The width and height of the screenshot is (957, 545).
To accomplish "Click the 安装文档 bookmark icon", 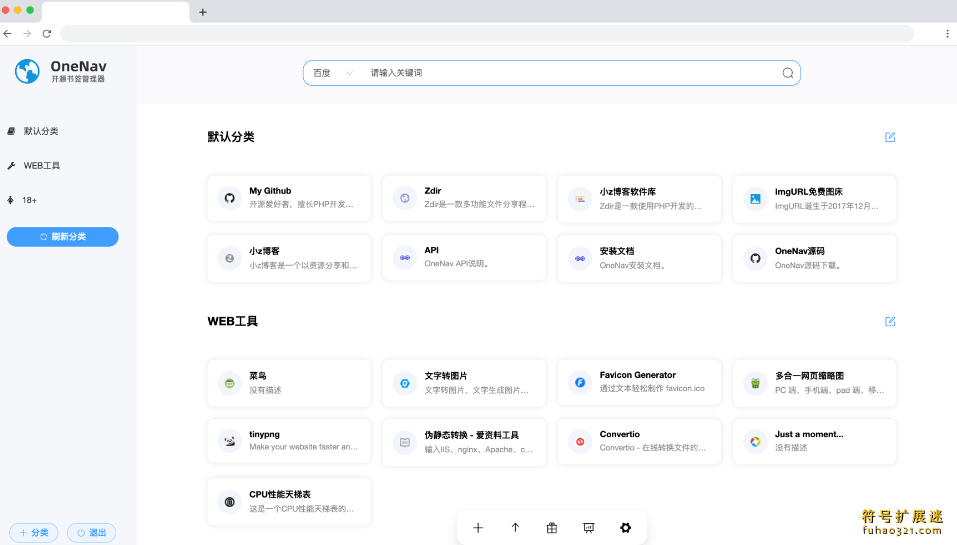I will tap(580, 259).
